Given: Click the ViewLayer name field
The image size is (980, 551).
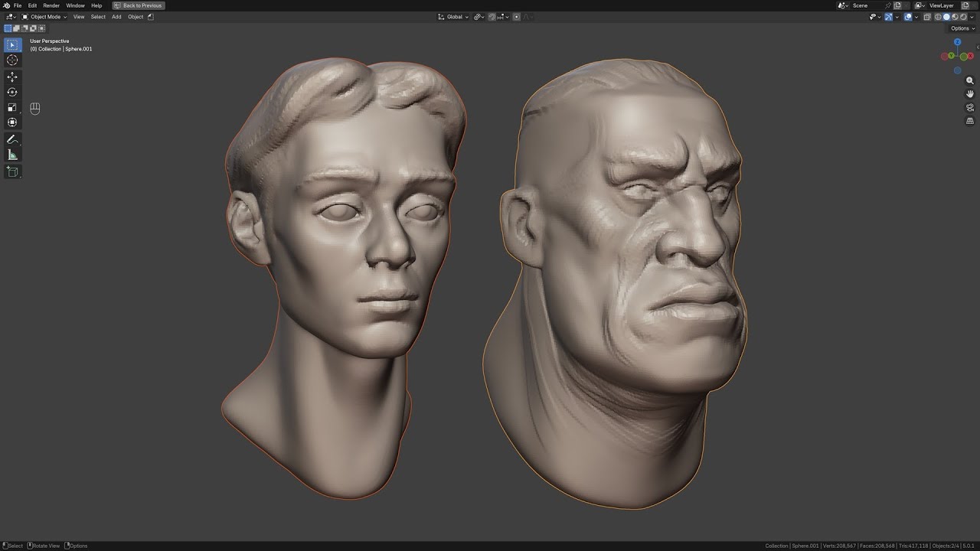Looking at the screenshot, I should 943,5.
